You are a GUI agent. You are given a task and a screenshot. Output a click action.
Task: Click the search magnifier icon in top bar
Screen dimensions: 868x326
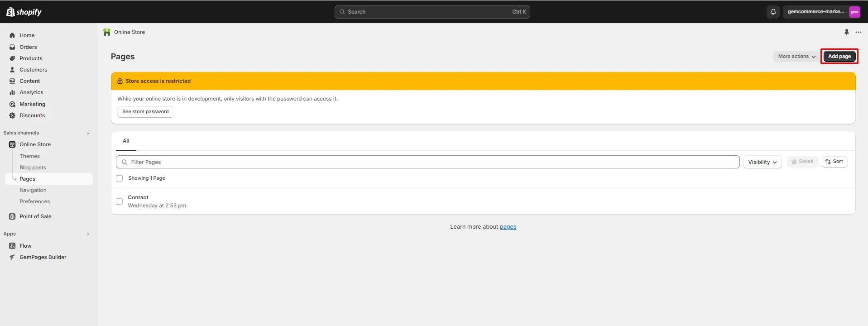(342, 12)
